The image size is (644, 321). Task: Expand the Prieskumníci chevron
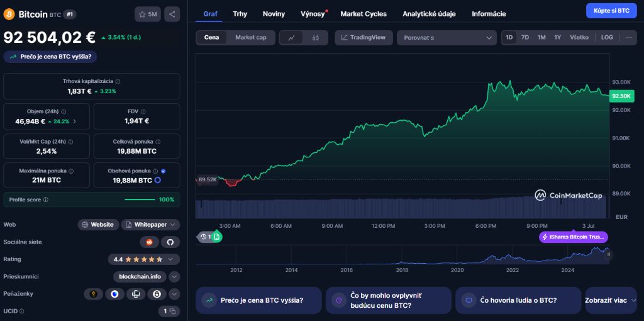(174, 276)
